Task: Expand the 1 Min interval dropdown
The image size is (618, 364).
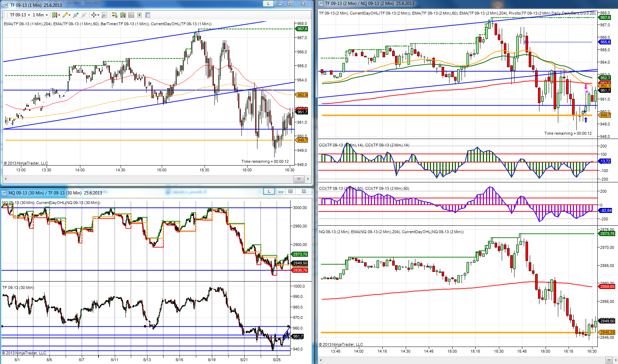Action: coord(47,15)
